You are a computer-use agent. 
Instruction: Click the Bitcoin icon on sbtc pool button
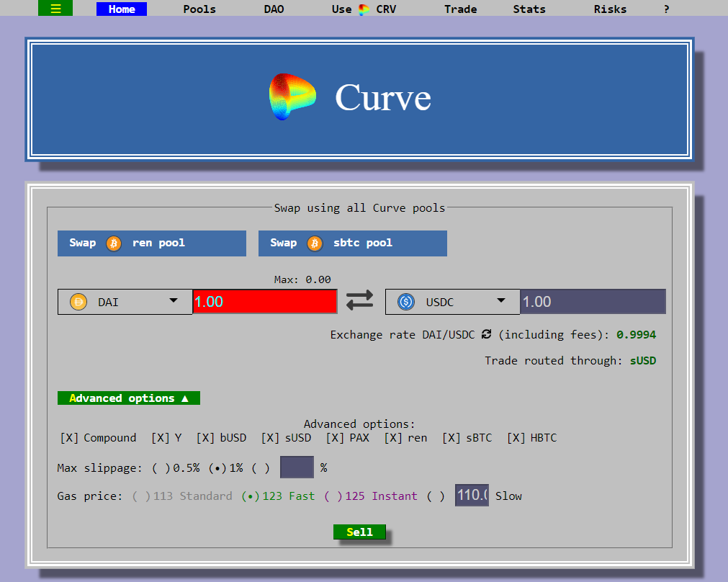(x=315, y=243)
